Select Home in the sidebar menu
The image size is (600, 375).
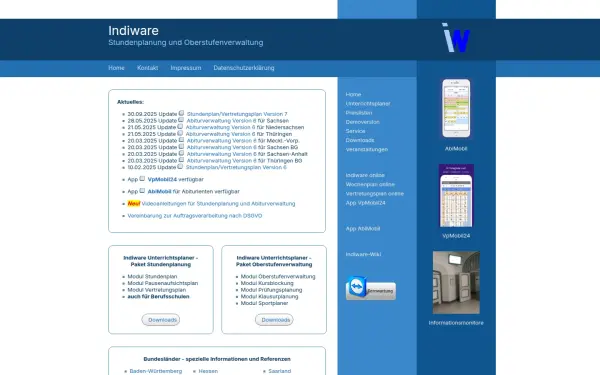pos(353,94)
